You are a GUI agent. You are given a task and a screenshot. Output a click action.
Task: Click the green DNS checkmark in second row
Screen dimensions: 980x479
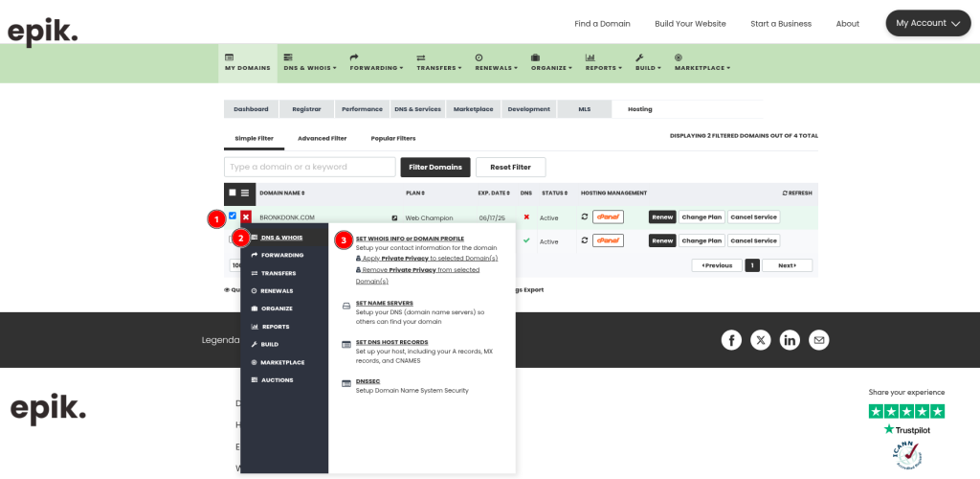526,240
